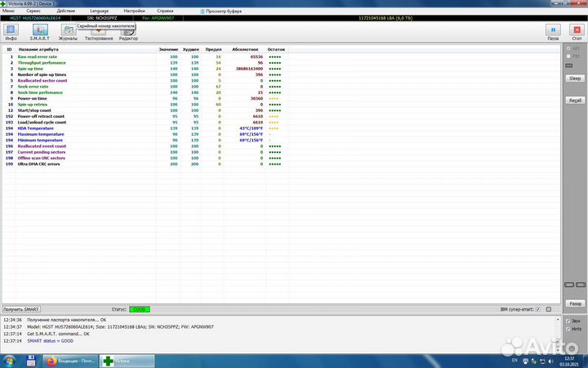The height and width of the screenshot is (368, 588).
Task: Click the Sleep button
Action: tap(574, 79)
